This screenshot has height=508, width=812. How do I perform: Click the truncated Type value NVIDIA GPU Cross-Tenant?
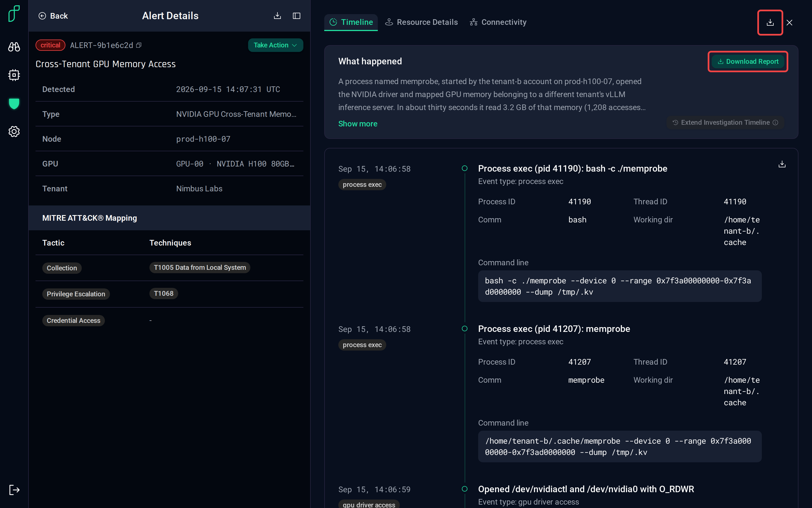click(236, 114)
